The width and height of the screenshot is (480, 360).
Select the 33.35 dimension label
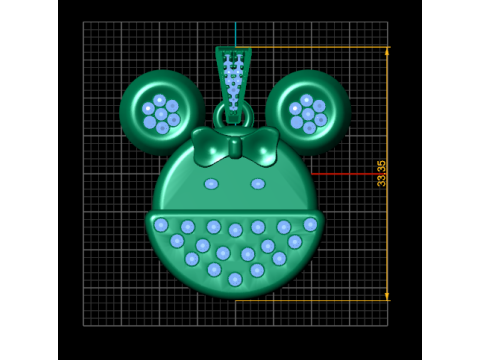click(381, 173)
